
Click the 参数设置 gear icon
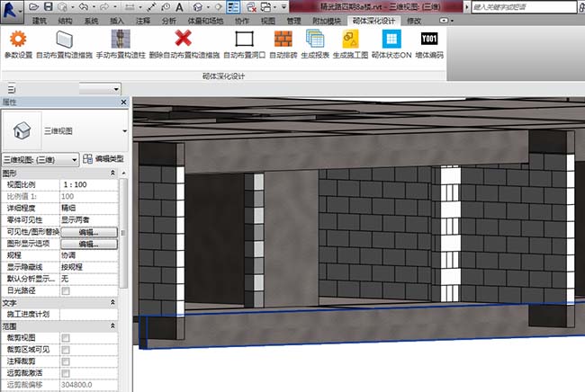pos(18,39)
